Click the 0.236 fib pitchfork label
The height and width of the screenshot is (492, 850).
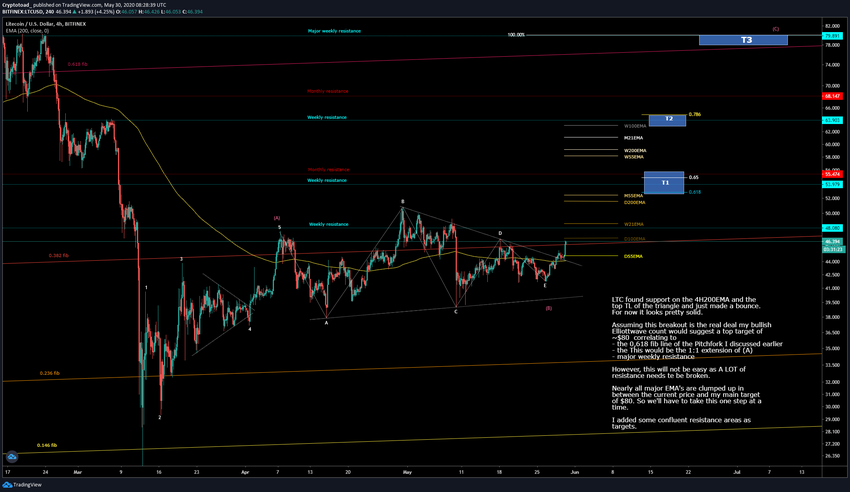(x=49, y=373)
